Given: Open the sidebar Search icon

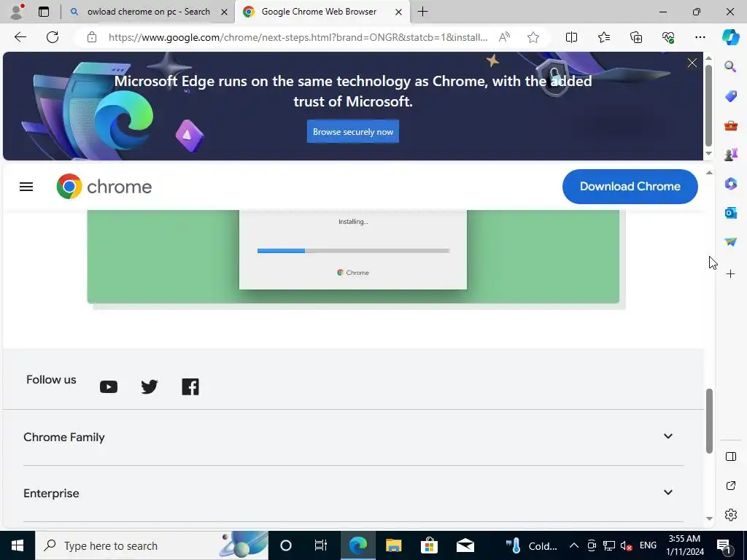Looking at the screenshot, I should [730, 66].
